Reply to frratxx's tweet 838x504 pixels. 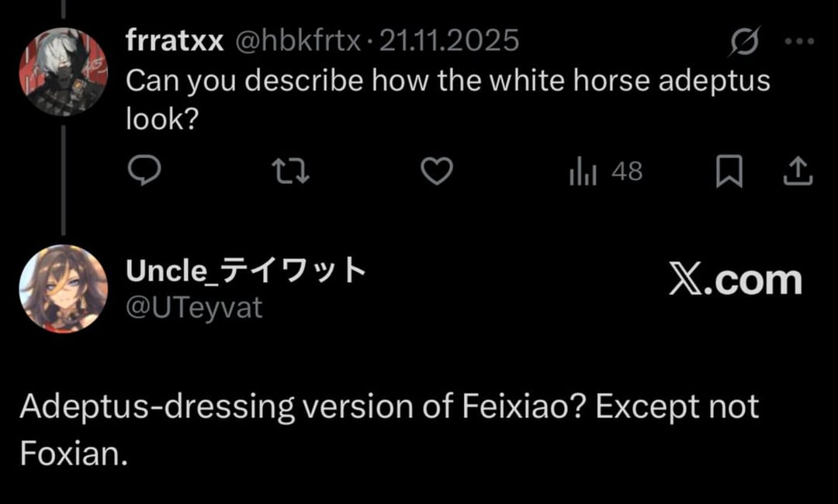(144, 171)
